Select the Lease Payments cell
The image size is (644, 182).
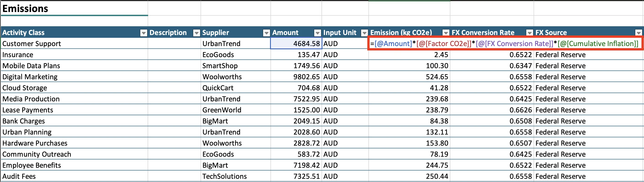pyautogui.click(x=74, y=110)
